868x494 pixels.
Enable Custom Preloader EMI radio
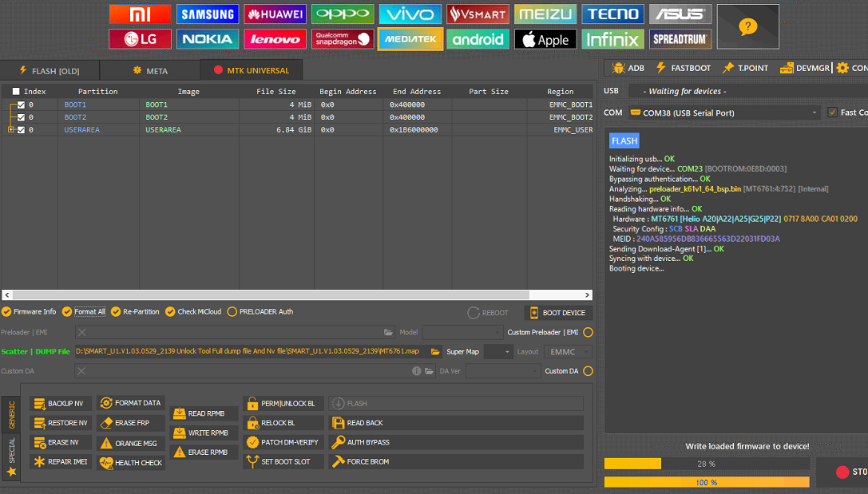coord(588,333)
